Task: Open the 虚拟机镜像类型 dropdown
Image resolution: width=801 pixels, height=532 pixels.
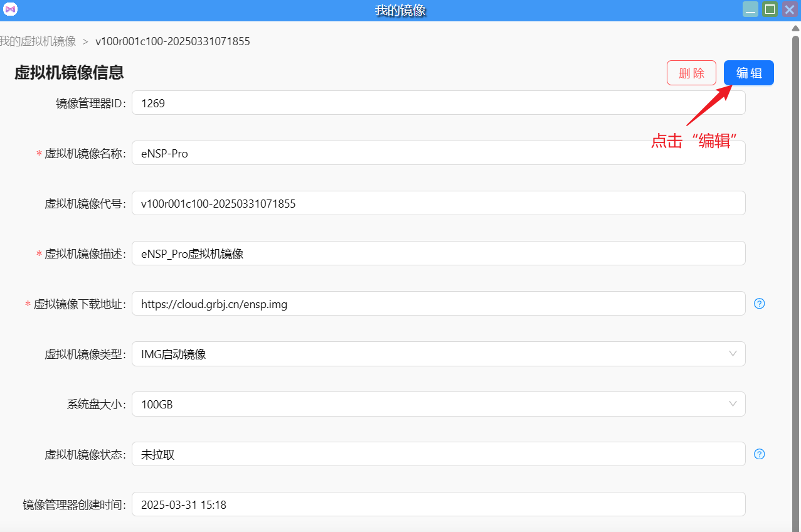Action: click(x=438, y=354)
